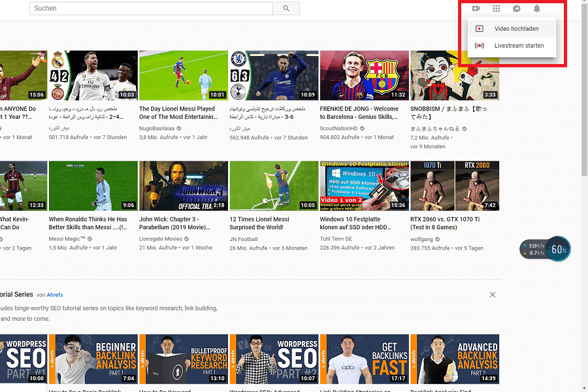Play the 10:05 Messi corner flag thumbnail
This screenshot has height=392, width=588.
(x=274, y=186)
